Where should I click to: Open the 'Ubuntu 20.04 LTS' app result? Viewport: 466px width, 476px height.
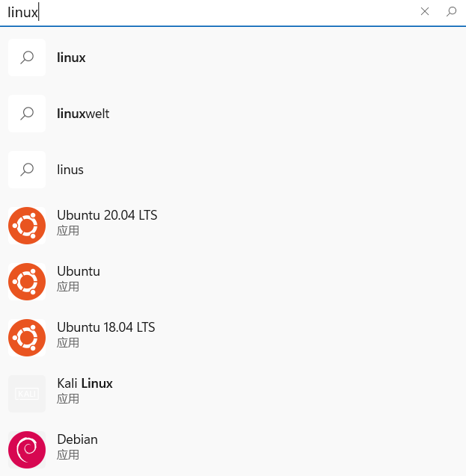(107, 216)
